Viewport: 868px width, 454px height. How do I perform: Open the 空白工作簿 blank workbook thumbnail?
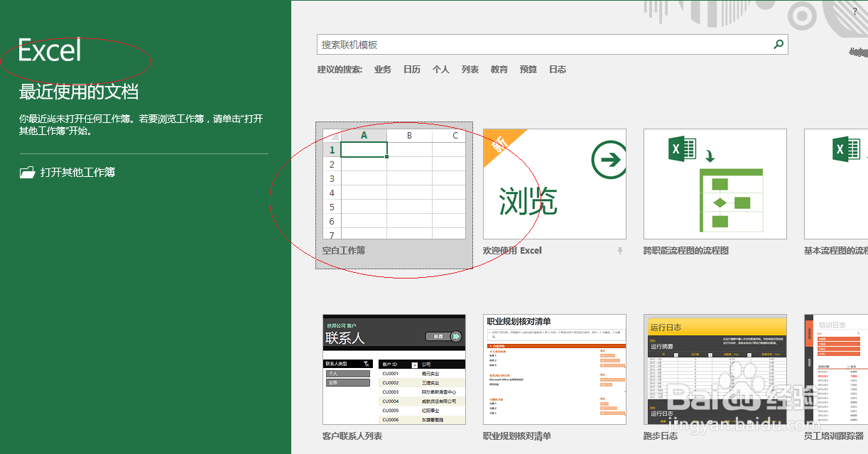click(x=394, y=184)
